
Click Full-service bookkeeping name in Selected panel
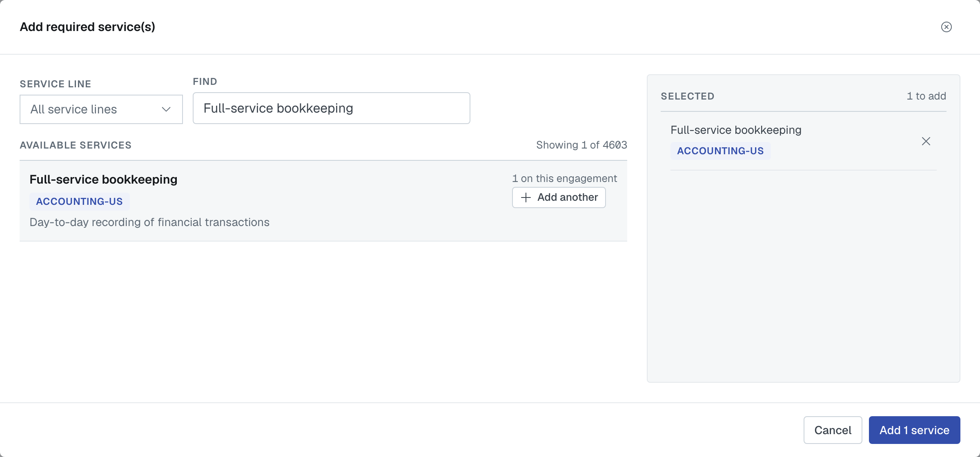(736, 130)
